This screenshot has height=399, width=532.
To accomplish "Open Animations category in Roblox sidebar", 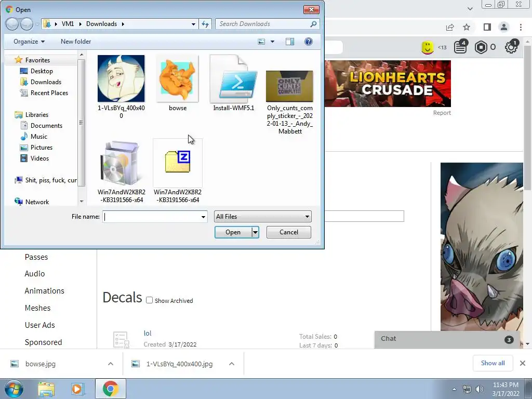I will click(45, 291).
